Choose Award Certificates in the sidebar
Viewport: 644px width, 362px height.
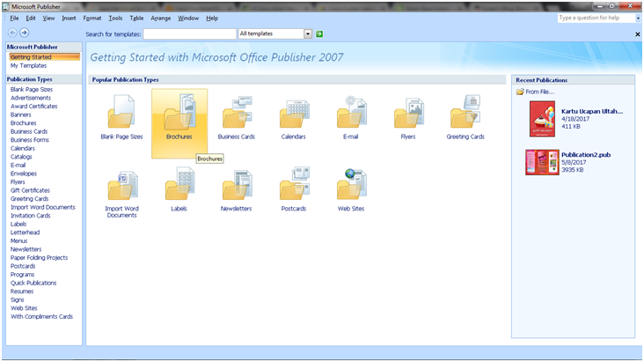tap(34, 106)
